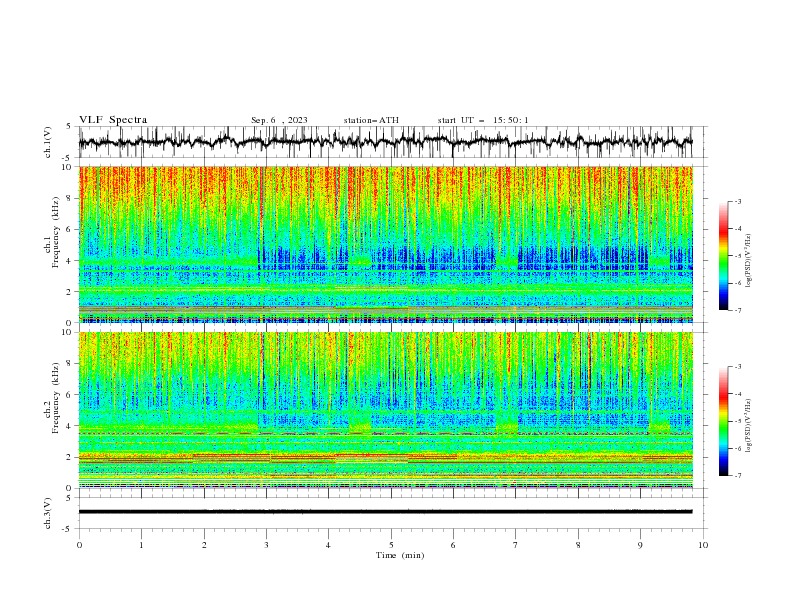
Task: Select the "Time (min)" axis label
Action: 400,555
